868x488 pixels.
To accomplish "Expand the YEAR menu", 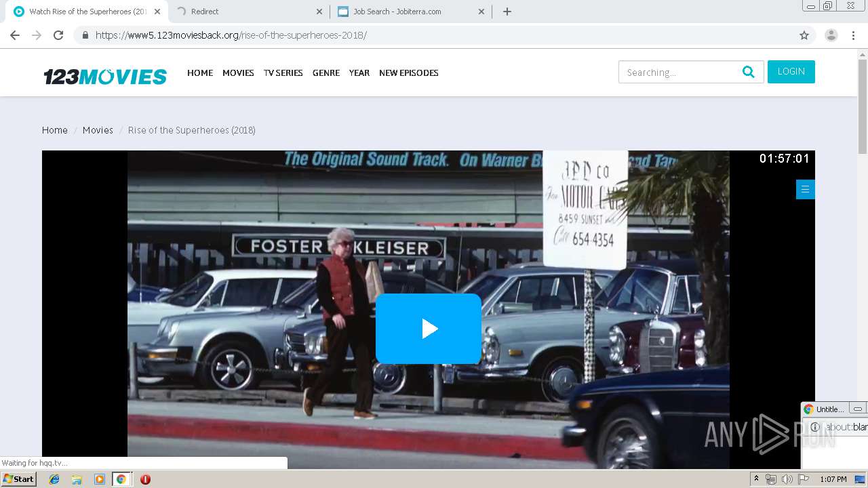I will coord(359,73).
